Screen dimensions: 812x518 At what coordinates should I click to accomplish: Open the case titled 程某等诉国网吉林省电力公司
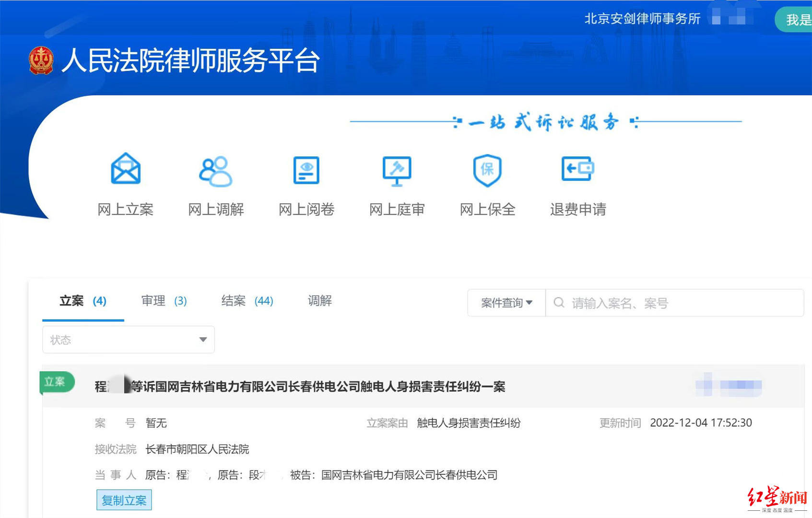coord(300,386)
